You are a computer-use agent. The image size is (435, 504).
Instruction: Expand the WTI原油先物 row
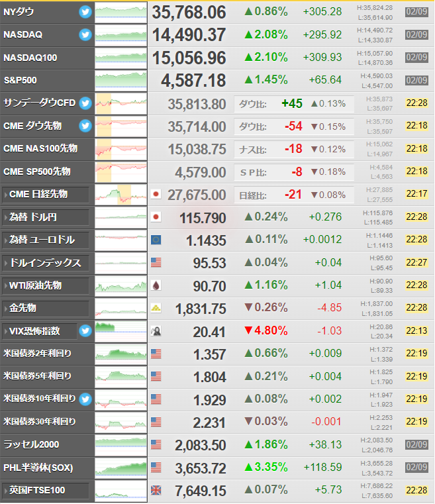[x=45, y=285]
